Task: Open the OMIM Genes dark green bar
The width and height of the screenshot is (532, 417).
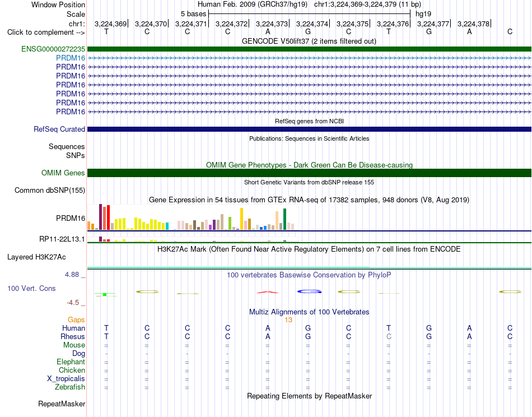Action: (309, 173)
